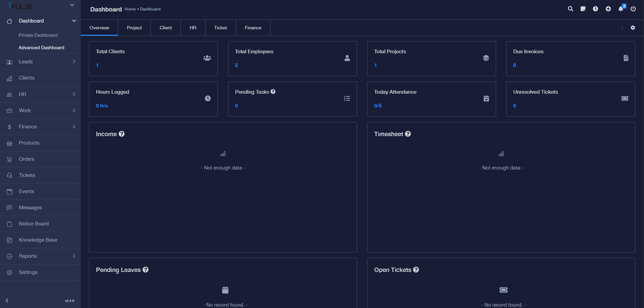Click the quick-add plus icon
644x308 pixels.
point(608,9)
